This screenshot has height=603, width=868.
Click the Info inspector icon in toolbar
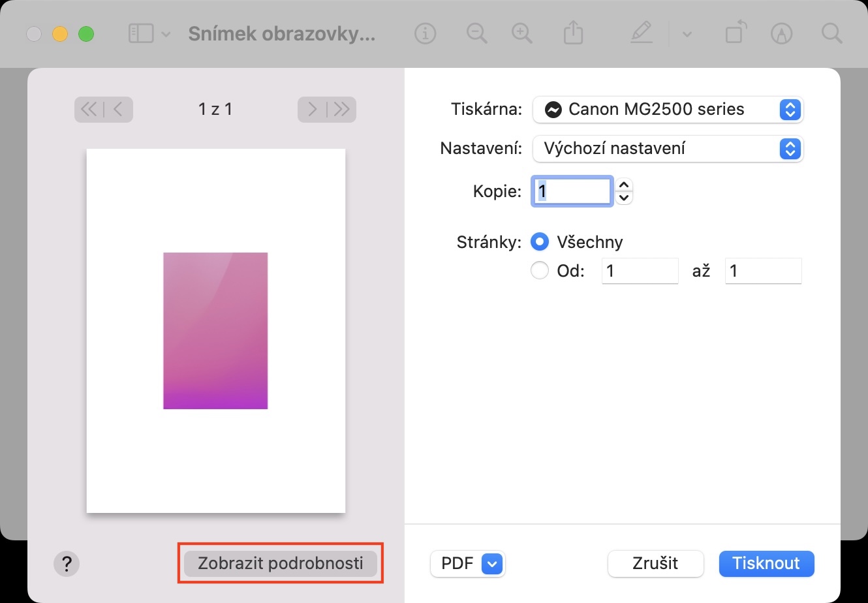coord(425,33)
